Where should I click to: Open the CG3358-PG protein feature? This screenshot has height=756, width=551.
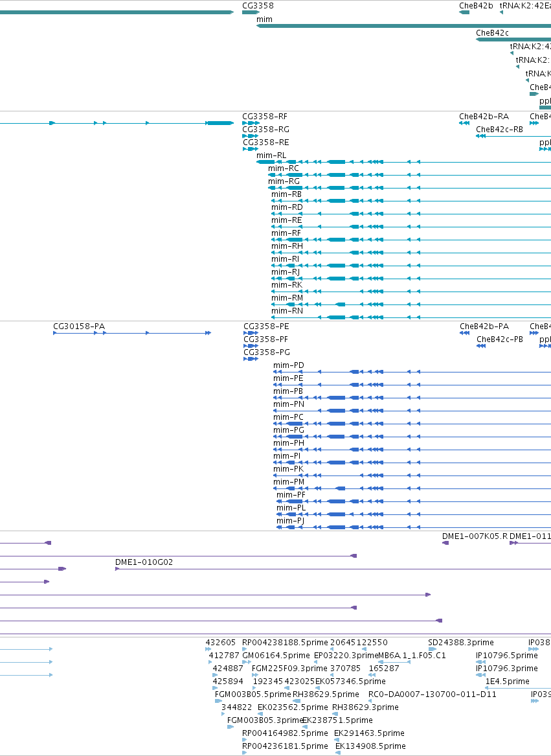[x=267, y=353]
